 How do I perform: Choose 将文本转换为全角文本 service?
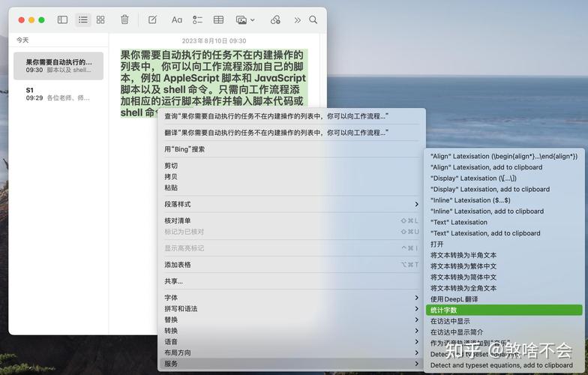coord(504,288)
